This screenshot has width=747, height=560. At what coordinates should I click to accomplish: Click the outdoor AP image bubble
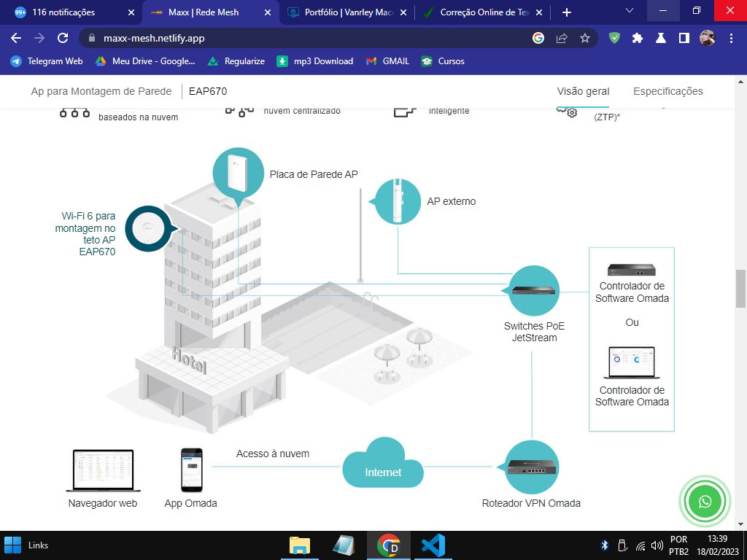pyautogui.click(x=398, y=201)
